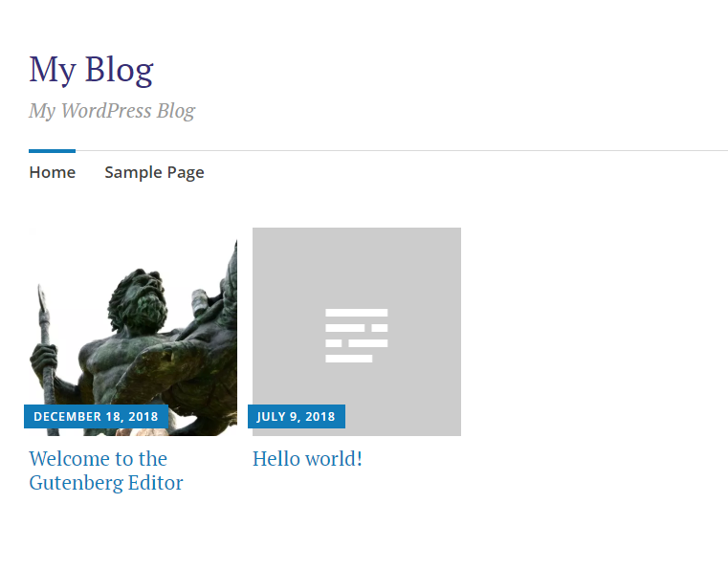The height and width of the screenshot is (569, 728).
Task: Click the word "Blog" in the site title
Action: [119, 70]
